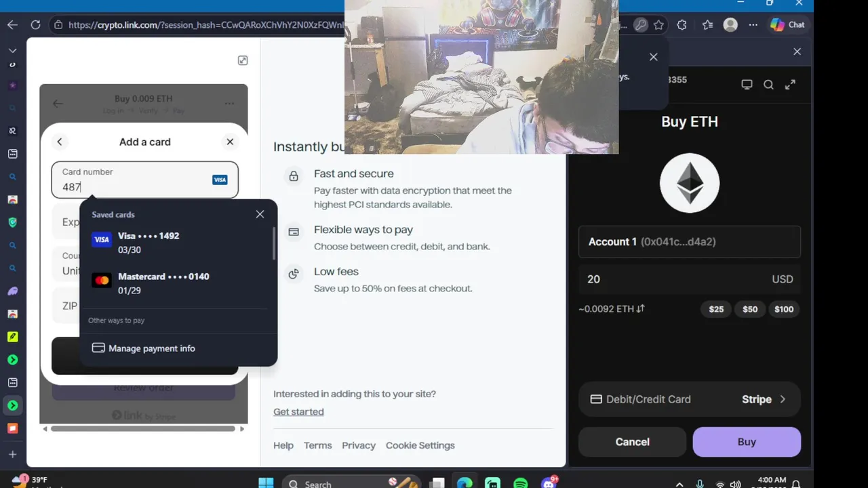Select the $100 quick amount
This screenshot has height=488, width=868.
click(x=784, y=309)
